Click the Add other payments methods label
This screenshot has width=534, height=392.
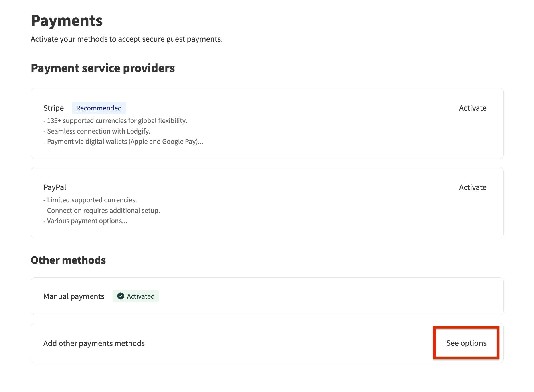[x=94, y=343]
